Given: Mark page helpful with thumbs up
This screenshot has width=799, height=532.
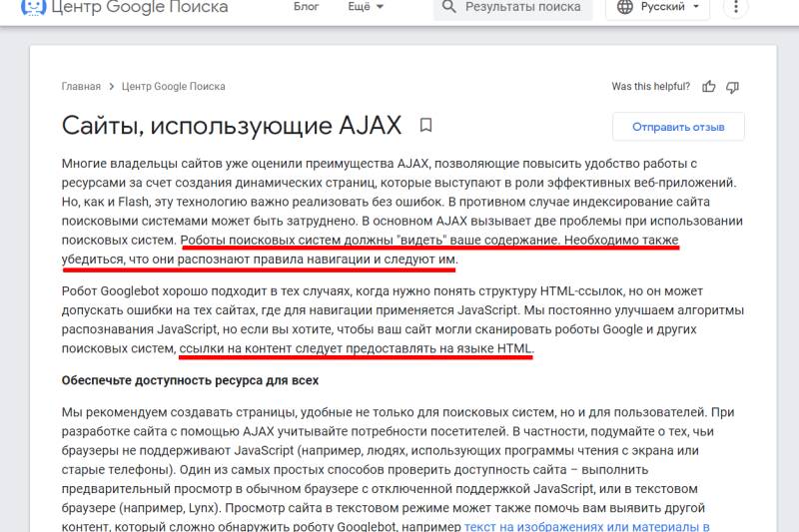Looking at the screenshot, I should (709, 87).
